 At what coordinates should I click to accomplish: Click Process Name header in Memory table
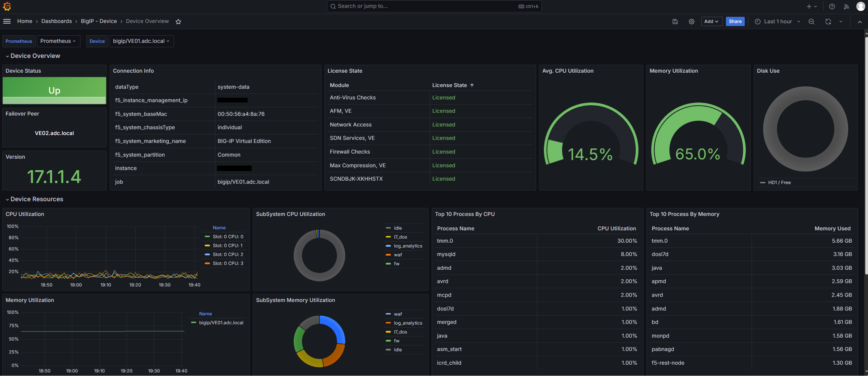pos(670,229)
